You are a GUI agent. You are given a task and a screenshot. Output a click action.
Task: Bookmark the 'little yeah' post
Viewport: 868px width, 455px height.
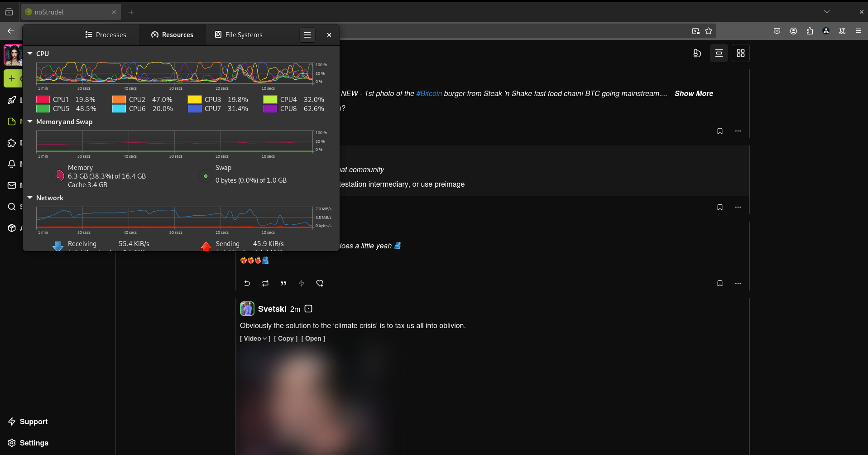(x=720, y=283)
